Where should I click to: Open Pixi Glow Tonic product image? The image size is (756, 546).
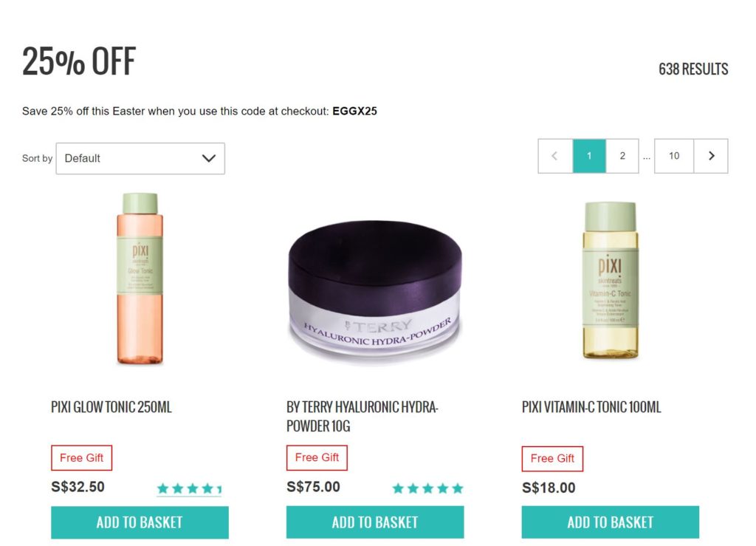click(x=140, y=279)
